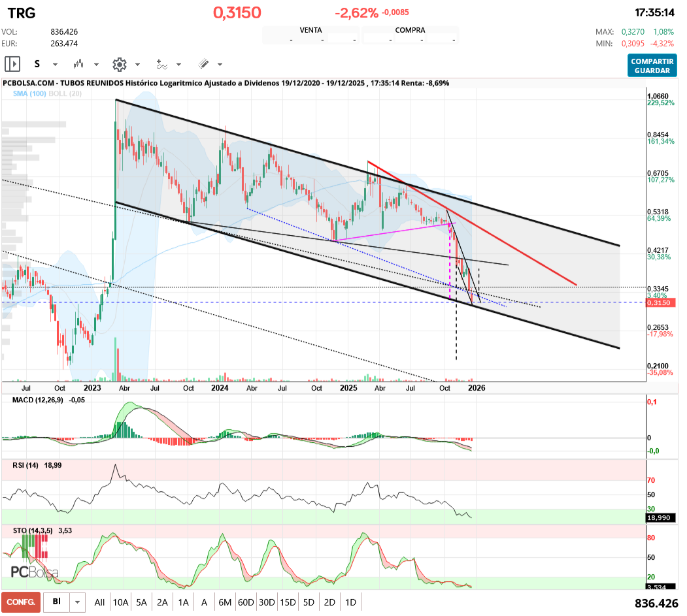Image resolution: width=687 pixels, height=616 pixels.
Task: Click the indicator settings gear icon
Action: coord(118,64)
